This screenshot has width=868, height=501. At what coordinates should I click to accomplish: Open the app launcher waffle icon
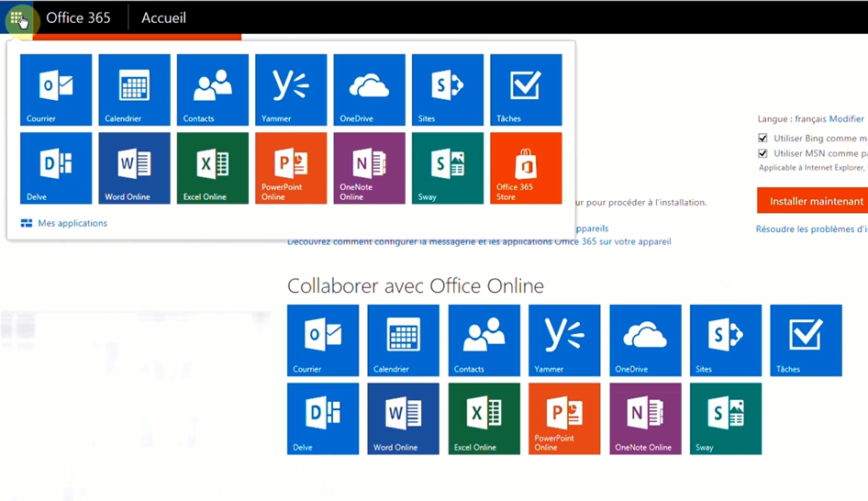17,17
